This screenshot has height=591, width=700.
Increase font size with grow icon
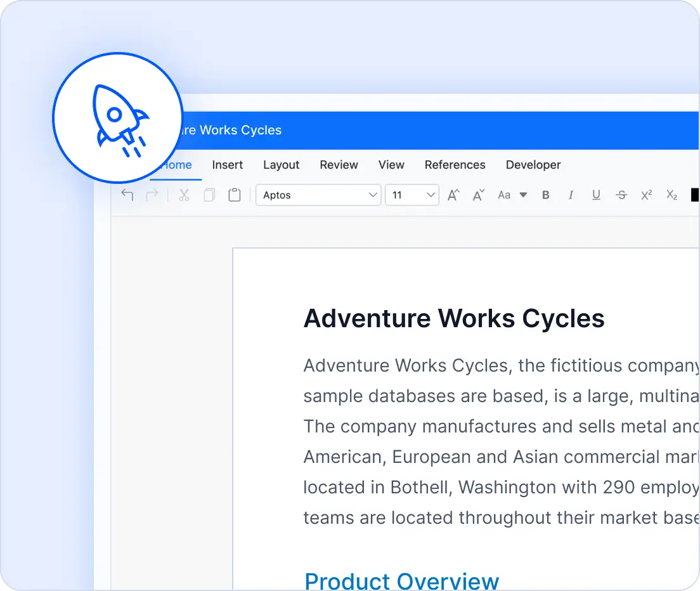453,195
